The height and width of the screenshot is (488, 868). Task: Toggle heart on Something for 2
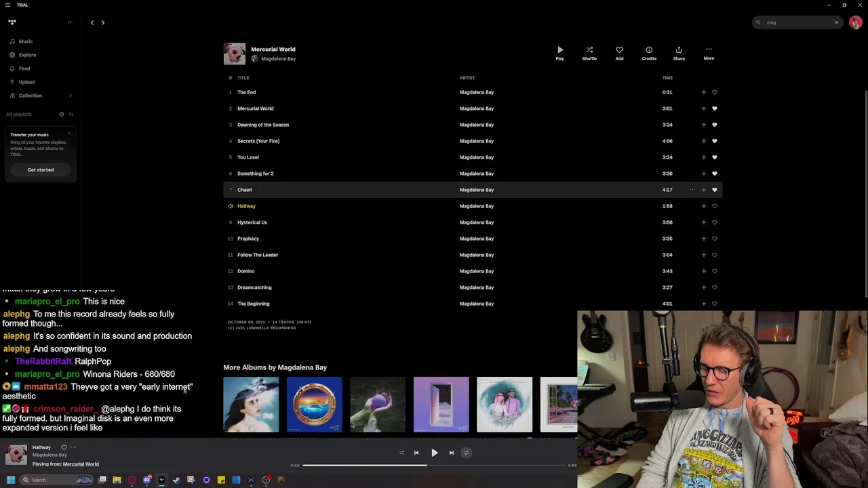point(714,174)
